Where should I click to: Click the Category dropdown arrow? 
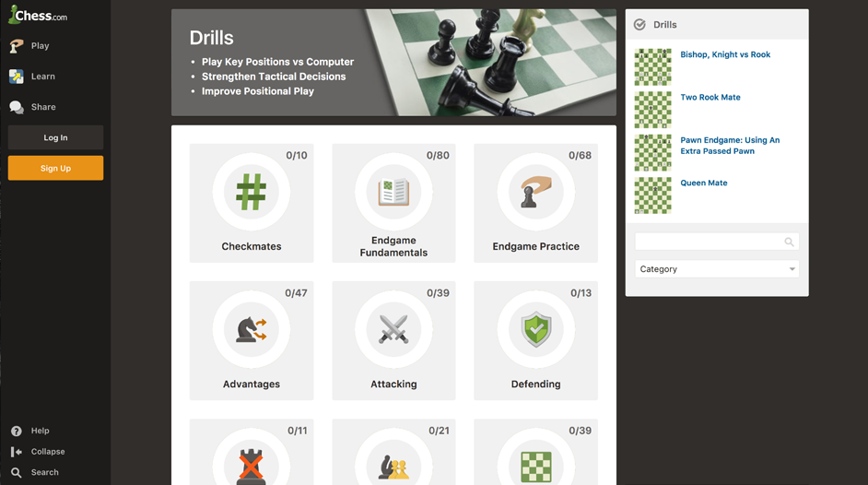(792, 269)
